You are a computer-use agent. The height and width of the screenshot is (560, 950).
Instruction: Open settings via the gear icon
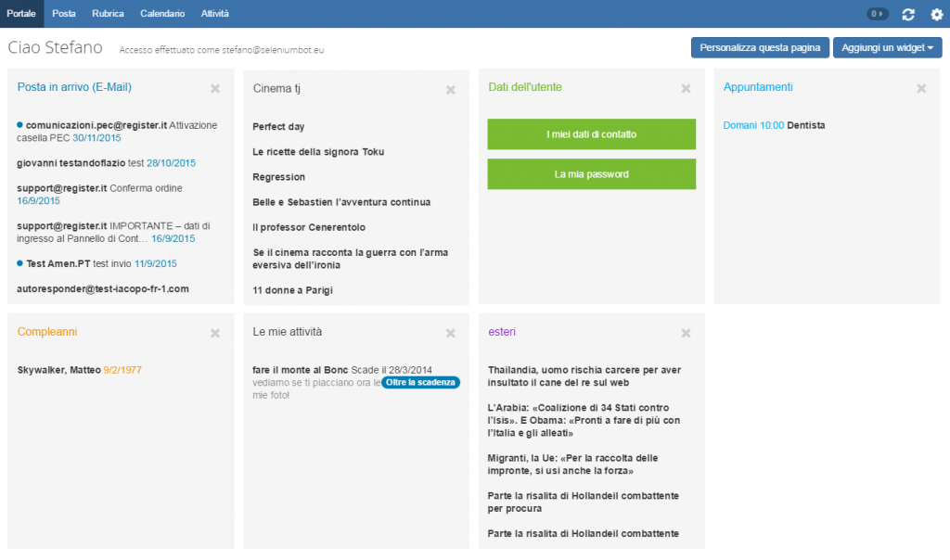pyautogui.click(x=936, y=14)
